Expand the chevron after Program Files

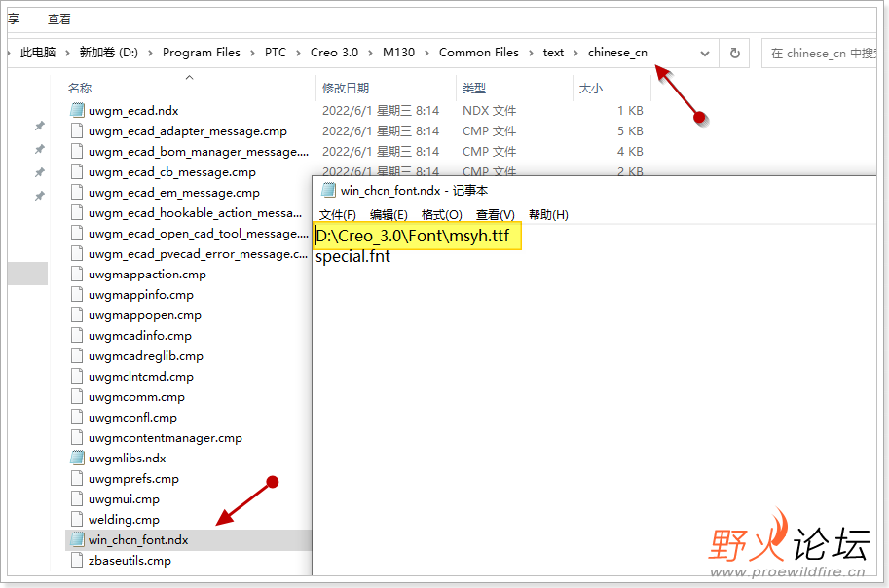click(252, 53)
